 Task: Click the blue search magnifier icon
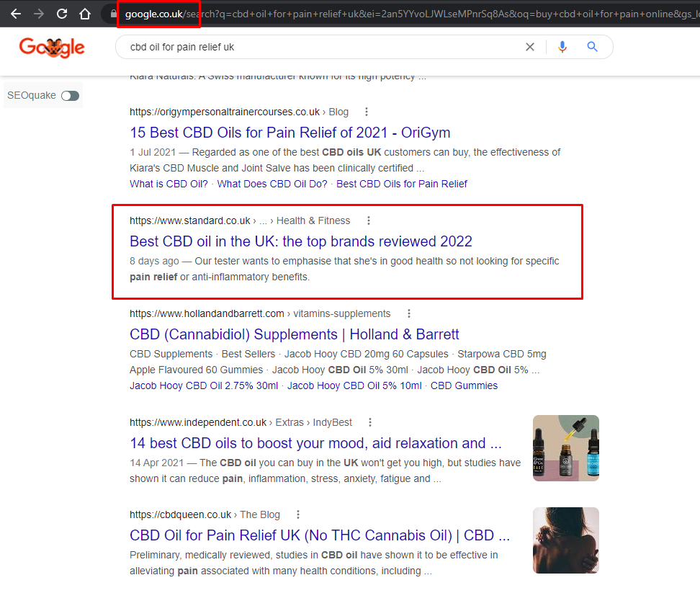pos(592,46)
